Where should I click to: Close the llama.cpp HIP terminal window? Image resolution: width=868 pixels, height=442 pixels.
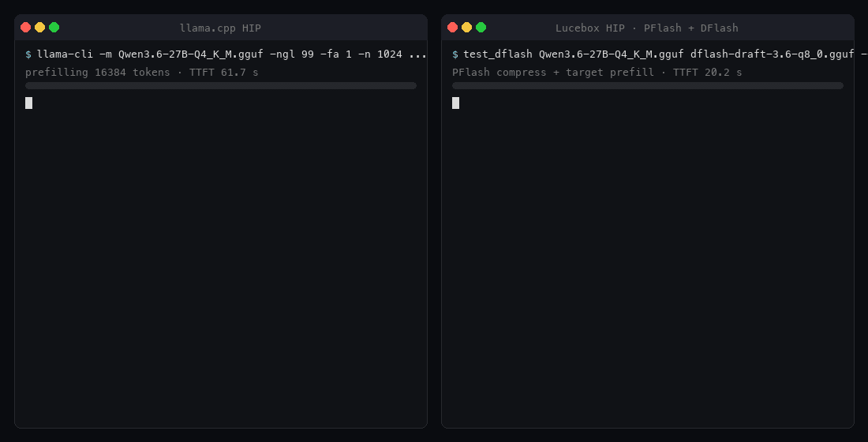pos(25,27)
